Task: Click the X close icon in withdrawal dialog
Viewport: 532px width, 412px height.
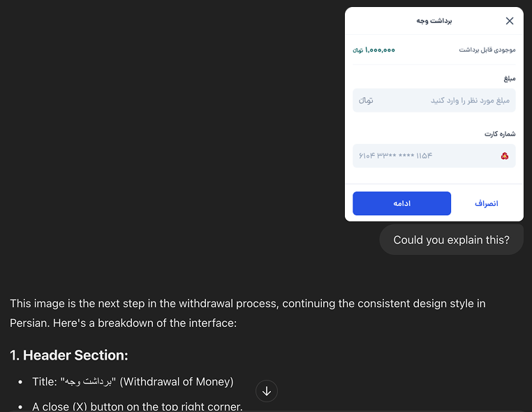Action: coord(510,21)
